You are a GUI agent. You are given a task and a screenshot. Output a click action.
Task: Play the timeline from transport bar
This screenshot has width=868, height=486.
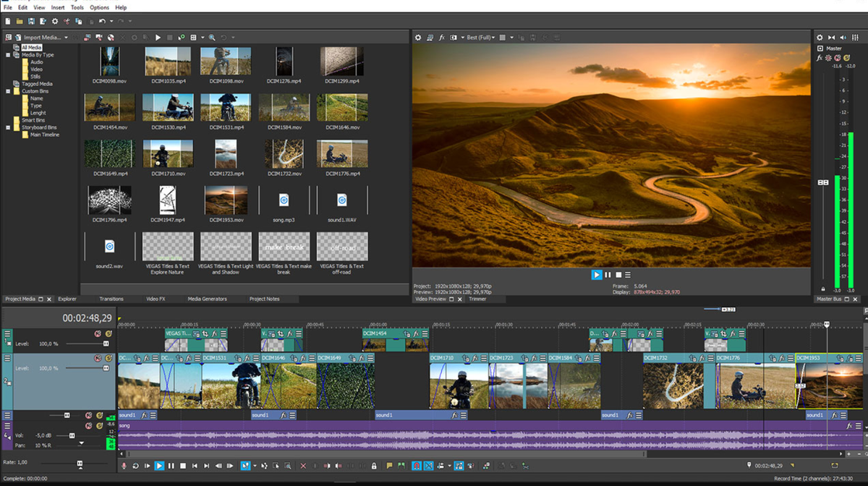159,466
